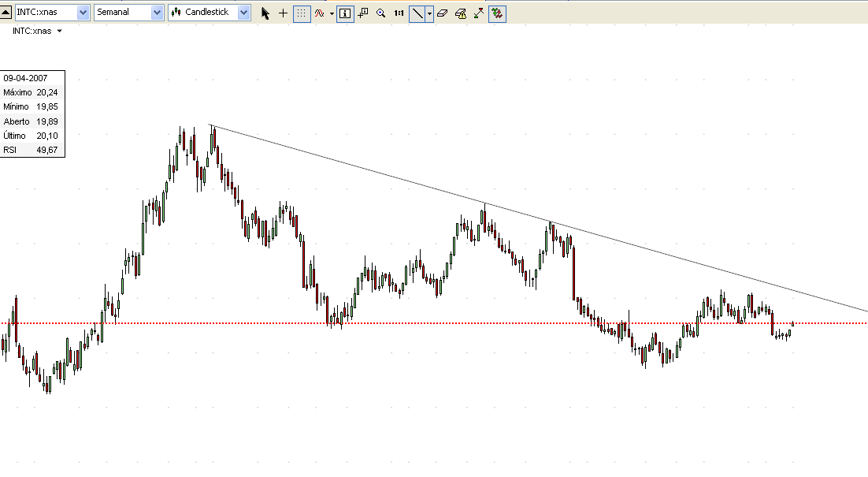
Task: Open the info/data inspector icon
Action: pyautogui.click(x=344, y=13)
